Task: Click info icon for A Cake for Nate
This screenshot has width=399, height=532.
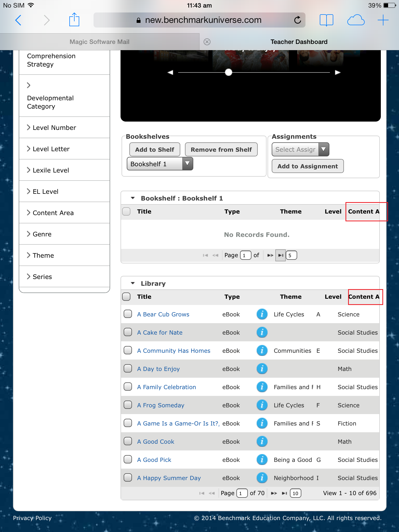Action: click(x=262, y=332)
